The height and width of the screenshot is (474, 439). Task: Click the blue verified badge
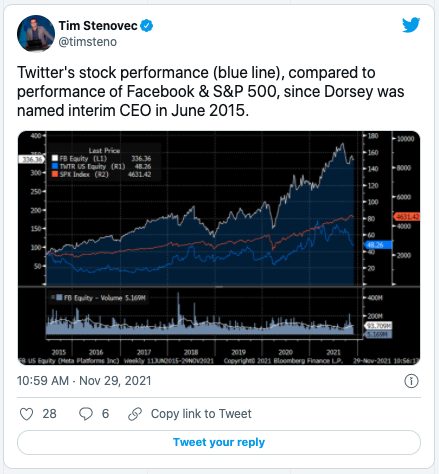[x=147, y=26]
